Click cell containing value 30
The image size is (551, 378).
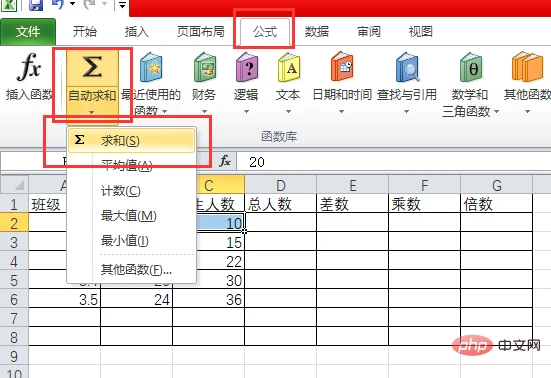click(220, 280)
